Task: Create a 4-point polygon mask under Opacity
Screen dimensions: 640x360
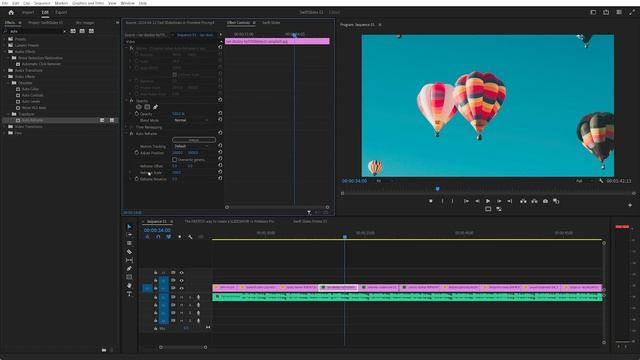Action: pos(147,107)
